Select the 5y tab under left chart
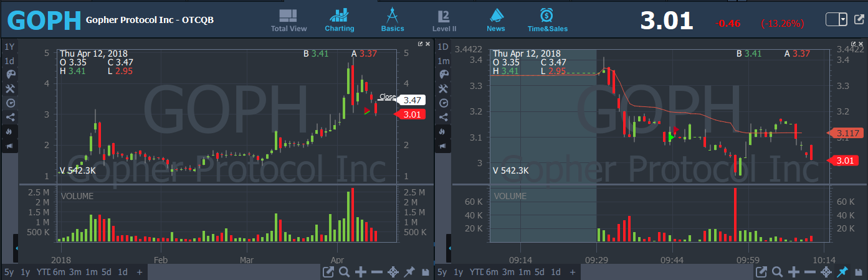The height and width of the screenshot is (280, 868). (x=9, y=272)
